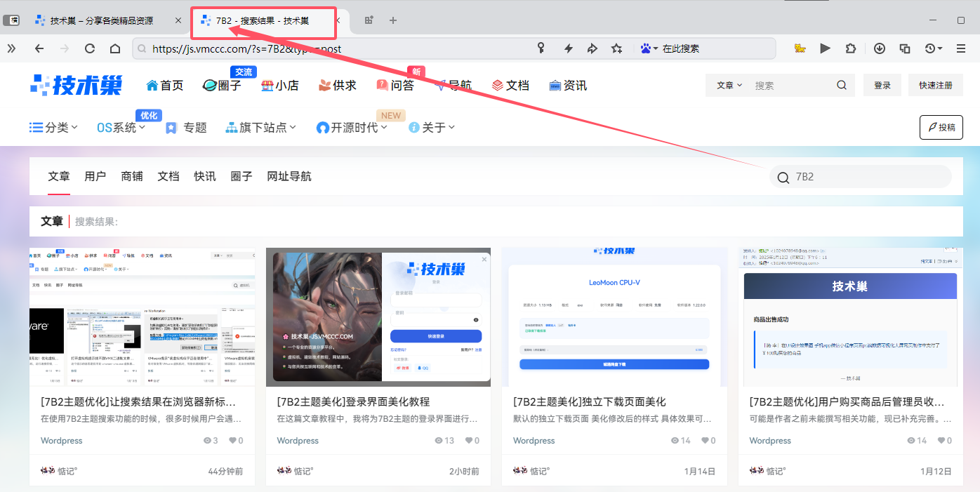Open the browser downloads icon

coord(880,48)
